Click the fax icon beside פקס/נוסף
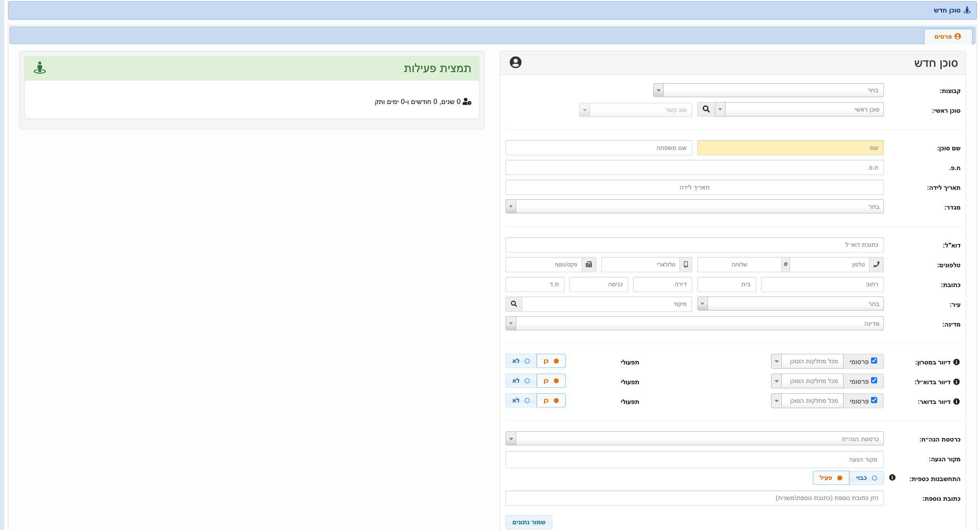This screenshot has height=530, width=980. [x=588, y=265]
